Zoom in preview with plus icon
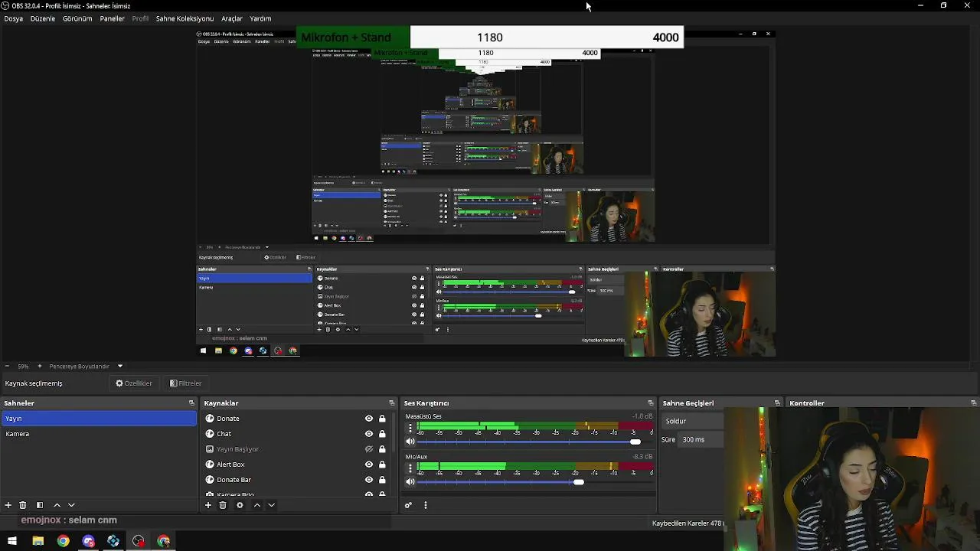This screenshot has height=551, width=980. coord(40,367)
